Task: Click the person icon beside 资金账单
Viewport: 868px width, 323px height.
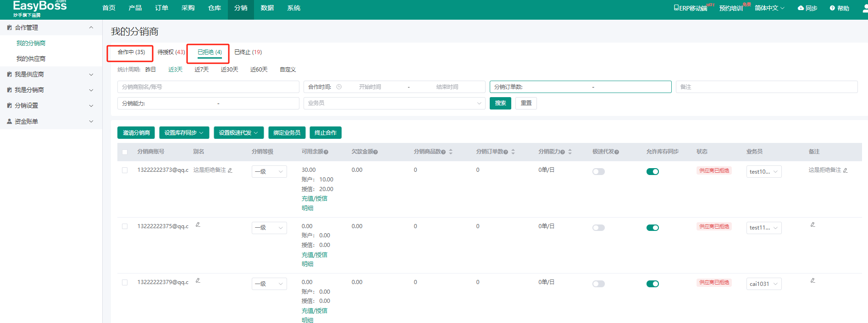Action: tap(9, 121)
